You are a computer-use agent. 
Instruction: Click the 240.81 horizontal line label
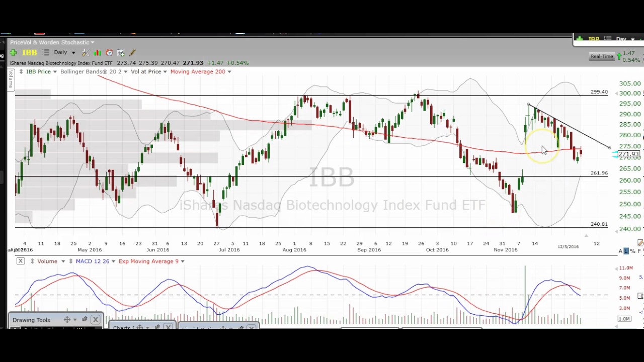pyautogui.click(x=599, y=224)
